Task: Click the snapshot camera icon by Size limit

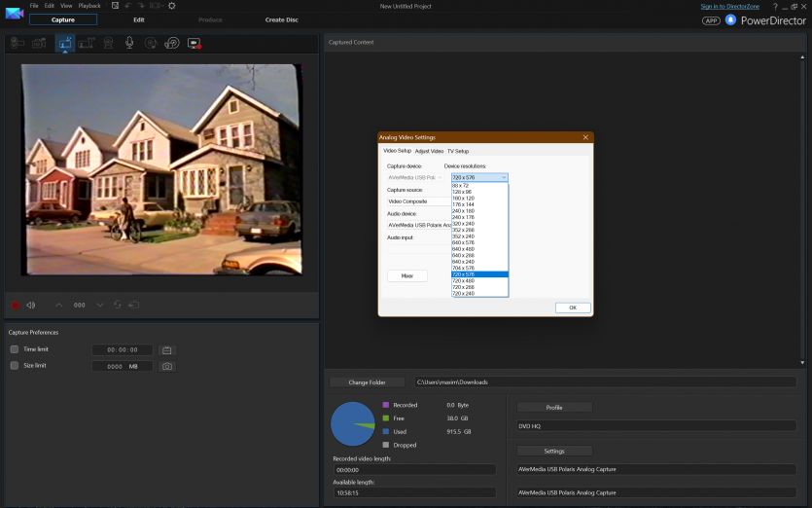Action: [167, 366]
